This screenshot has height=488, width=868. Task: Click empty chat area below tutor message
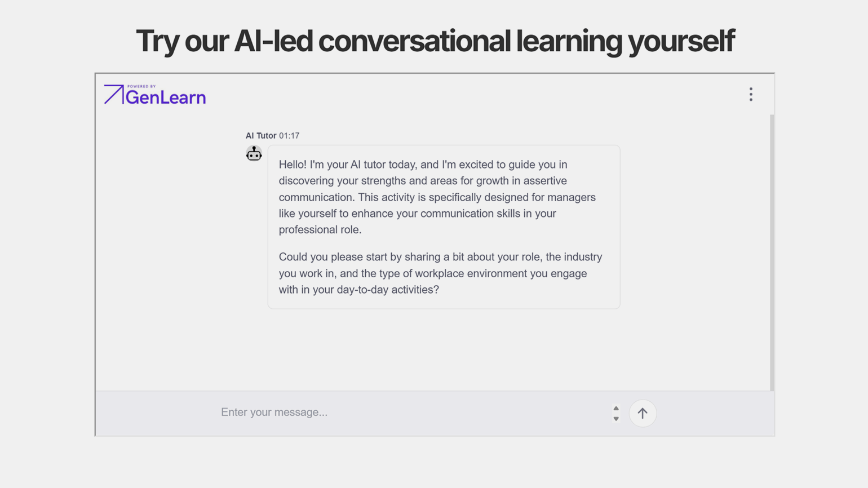click(434, 349)
